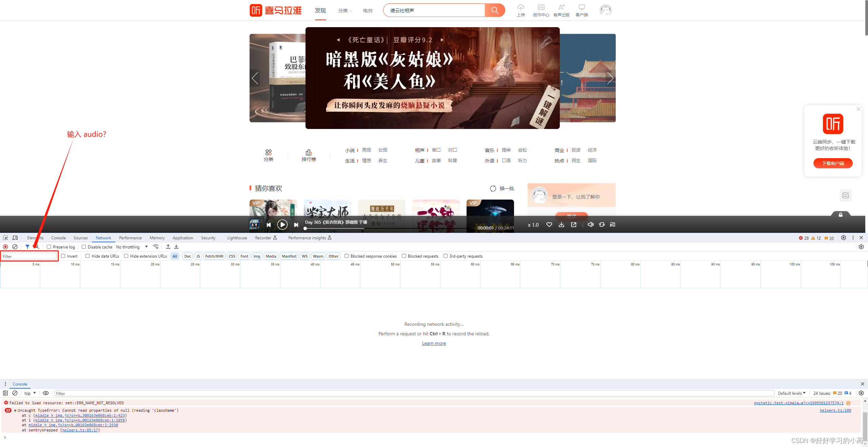This screenshot has width=868, height=447.
Task: Click the Learn more link
Action: tap(434, 343)
